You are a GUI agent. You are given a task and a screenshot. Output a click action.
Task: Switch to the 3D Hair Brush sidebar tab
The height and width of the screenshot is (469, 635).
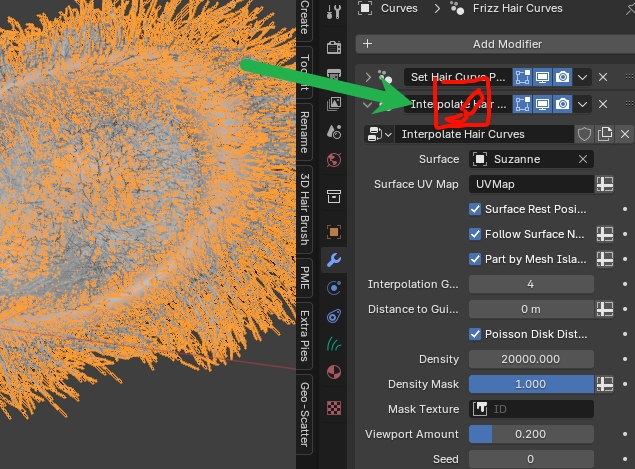click(x=305, y=209)
